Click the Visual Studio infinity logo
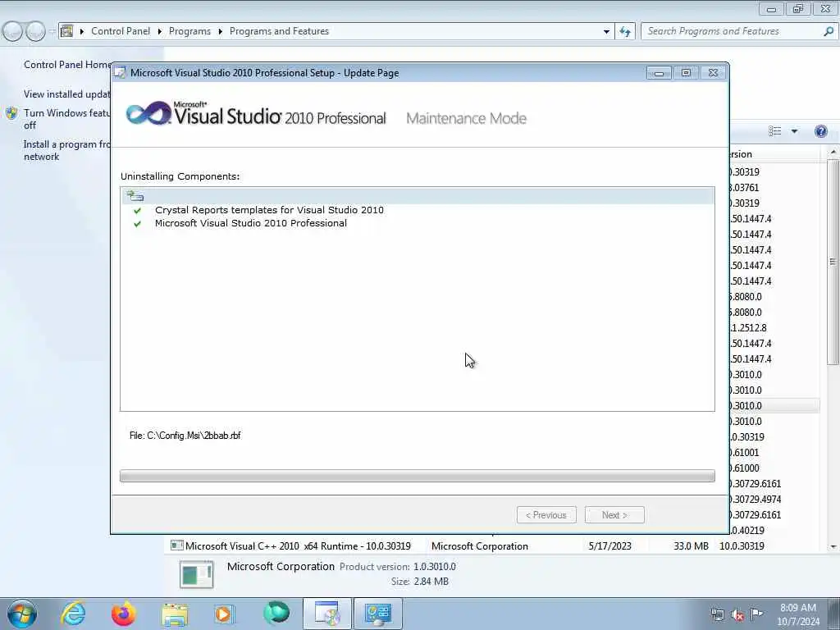The height and width of the screenshot is (630, 840). 148,113
